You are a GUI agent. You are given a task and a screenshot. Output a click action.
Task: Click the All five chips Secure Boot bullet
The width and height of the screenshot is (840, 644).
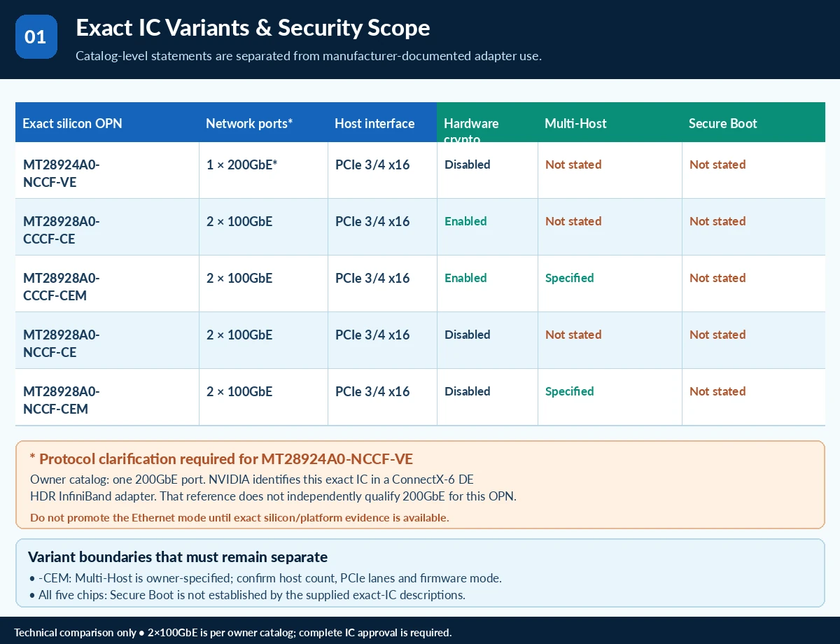pos(247,595)
